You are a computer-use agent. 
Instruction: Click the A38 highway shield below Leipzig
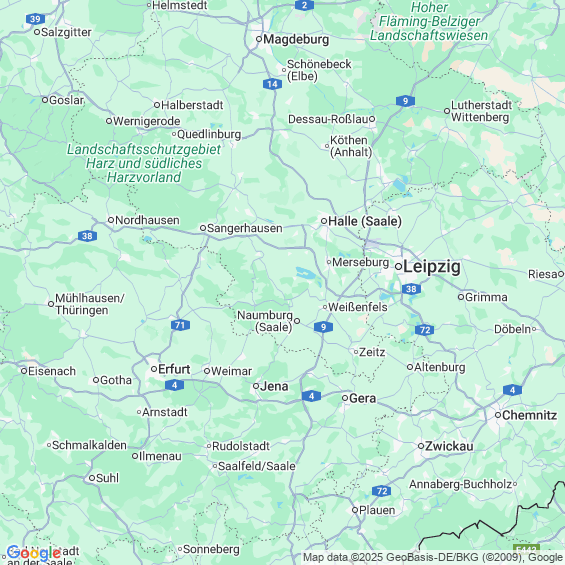(x=411, y=289)
